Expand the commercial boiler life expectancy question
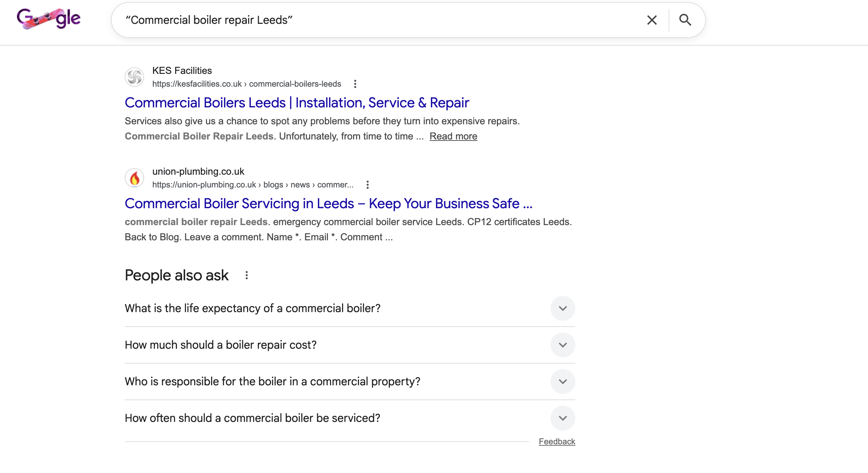Image resolution: width=868 pixels, height=473 pixels. (563, 308)
